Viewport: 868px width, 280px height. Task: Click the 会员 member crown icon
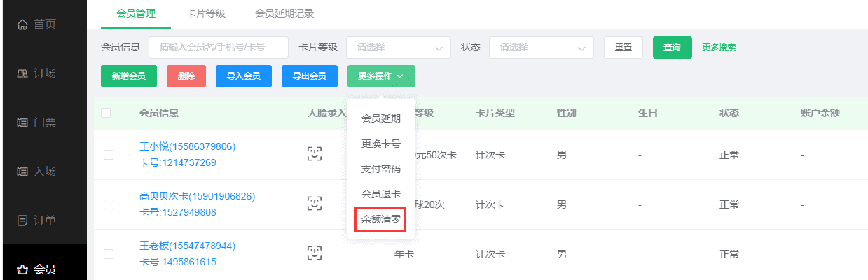click(x=22, y=269)
